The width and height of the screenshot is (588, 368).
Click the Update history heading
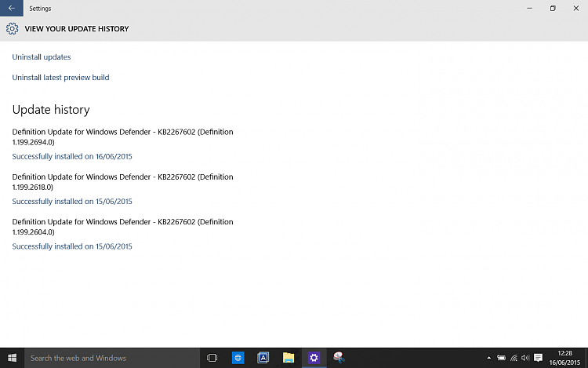click(x=51, y=110)
